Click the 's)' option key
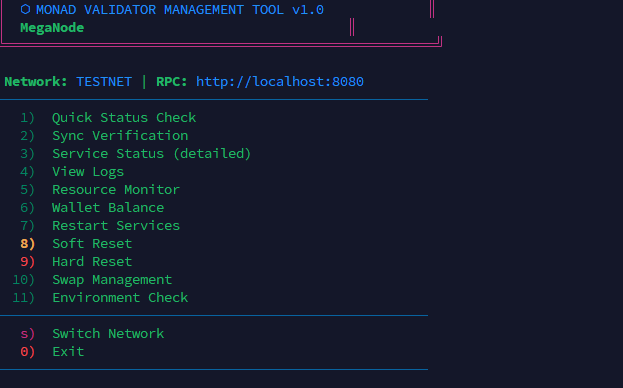The height and width of the screenshot is (388, 623). (28, 334)
